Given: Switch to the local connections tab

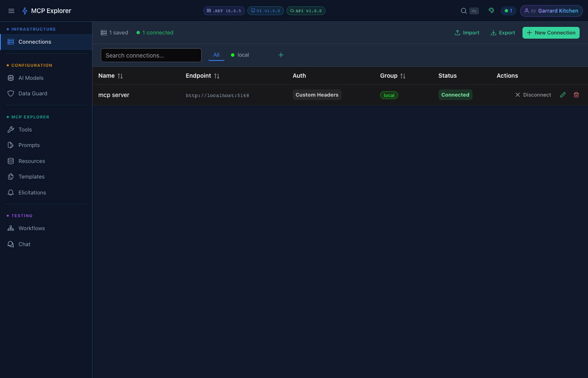Looking at the screenshot, I should pos(240,55).
